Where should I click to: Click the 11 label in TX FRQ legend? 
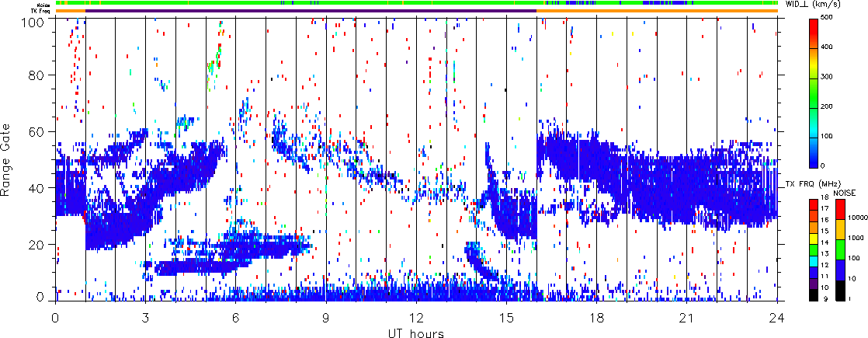825,275
